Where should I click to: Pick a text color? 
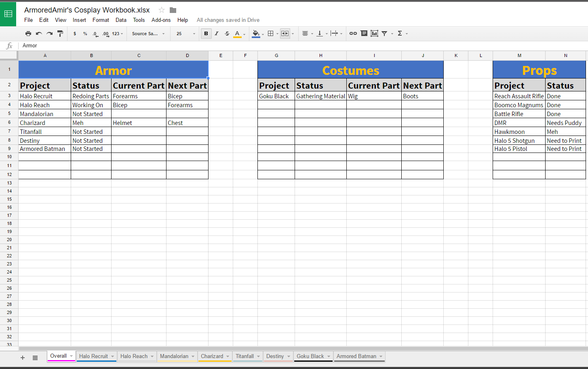point(238,34)
